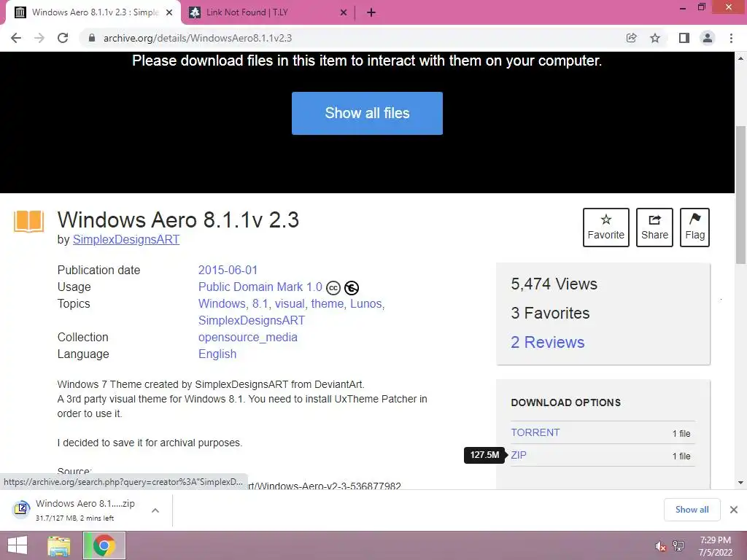
Task: Click Chrome icon in taskbar
Action: tap(104, 545)
